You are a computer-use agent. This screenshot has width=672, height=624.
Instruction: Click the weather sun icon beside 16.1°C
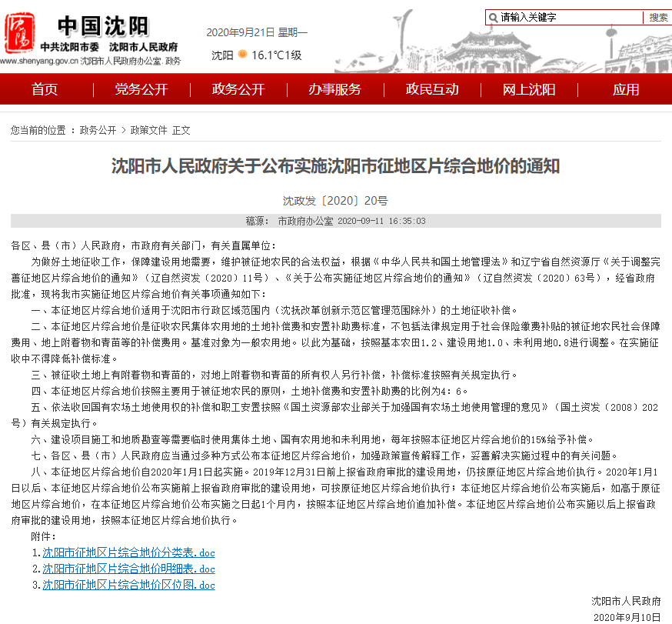[x=241, y=55]
